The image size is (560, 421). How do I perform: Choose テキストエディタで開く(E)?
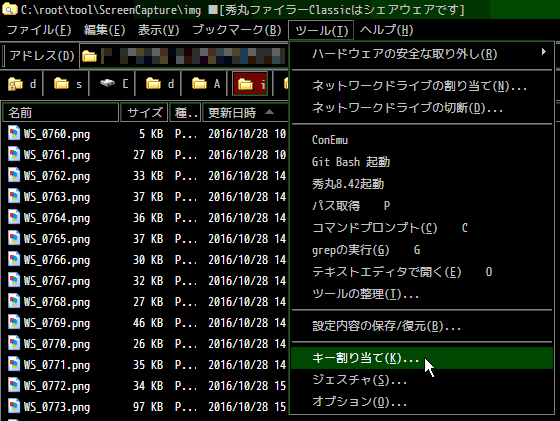422,272
